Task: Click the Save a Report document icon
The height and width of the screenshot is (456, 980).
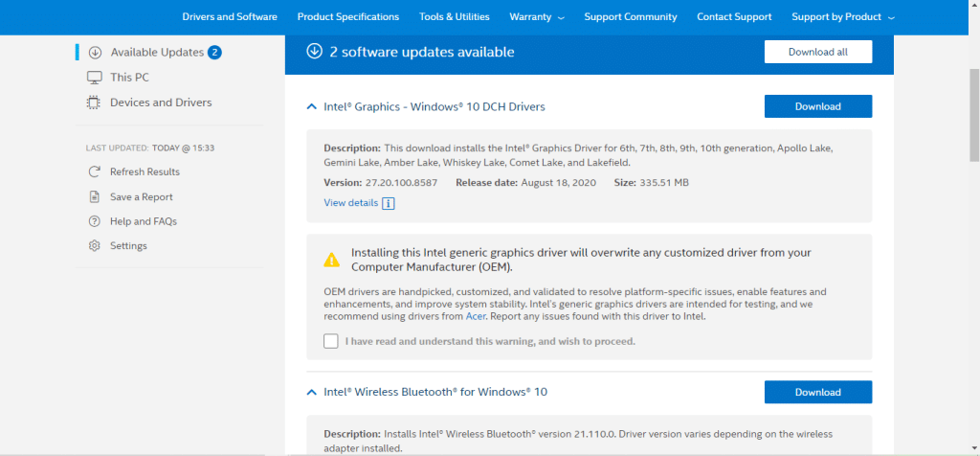Action: point(94,196)
